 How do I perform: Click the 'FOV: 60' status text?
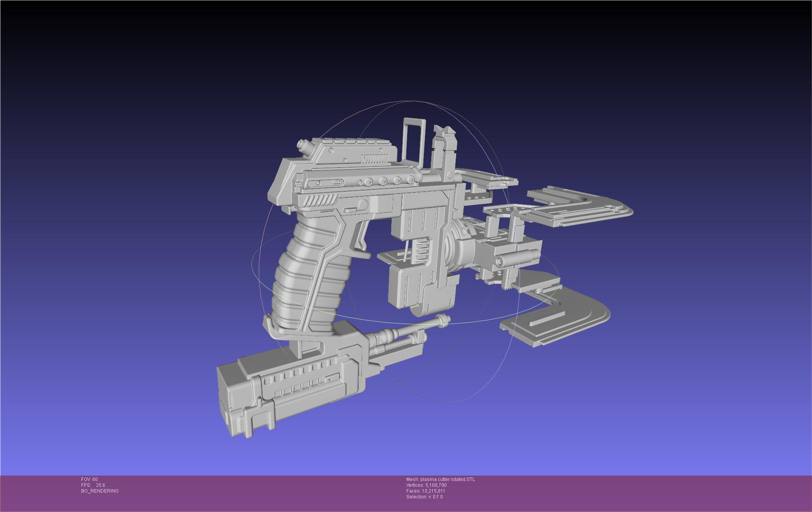[x=89, y=479]
